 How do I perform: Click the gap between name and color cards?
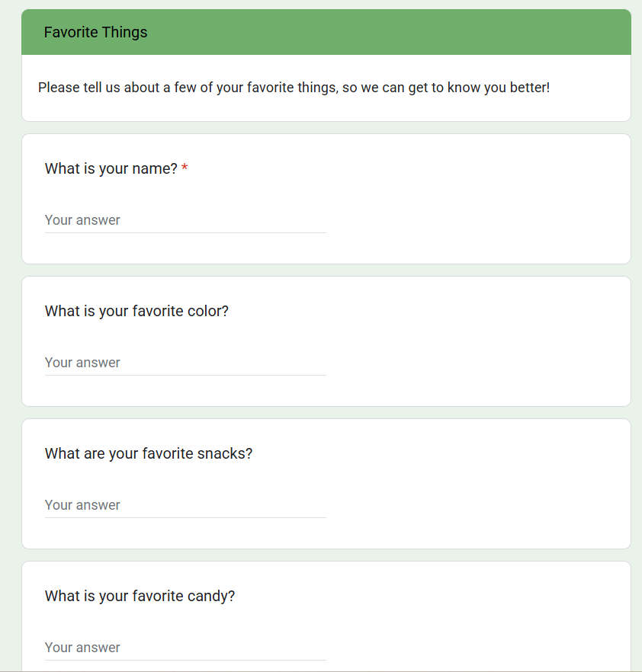coord(326,270)
